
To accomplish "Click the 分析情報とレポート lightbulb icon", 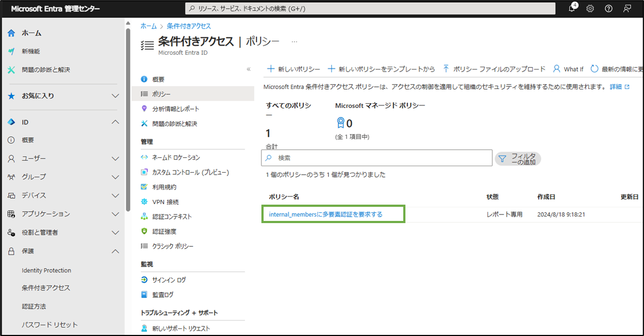I will click(x=144, y=109).
